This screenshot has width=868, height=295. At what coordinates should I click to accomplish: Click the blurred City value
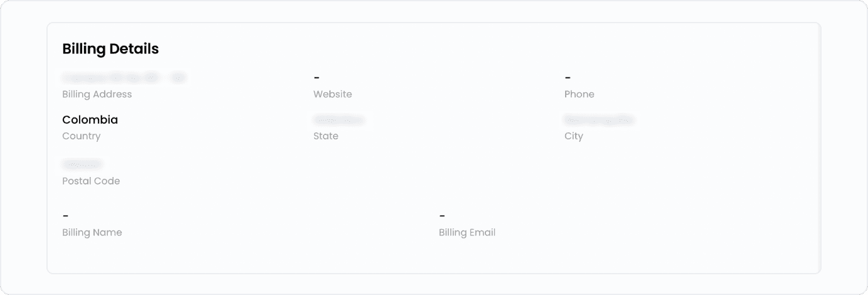tap(599, 119)
